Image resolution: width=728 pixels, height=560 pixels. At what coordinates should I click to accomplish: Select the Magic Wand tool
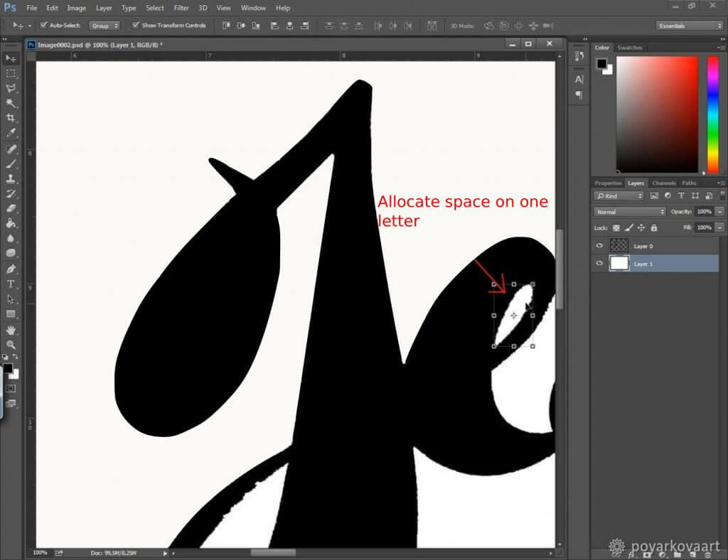[11, 103]
